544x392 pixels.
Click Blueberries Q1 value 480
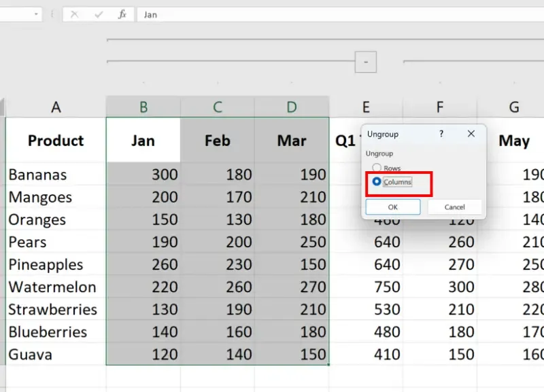point(366,332)
